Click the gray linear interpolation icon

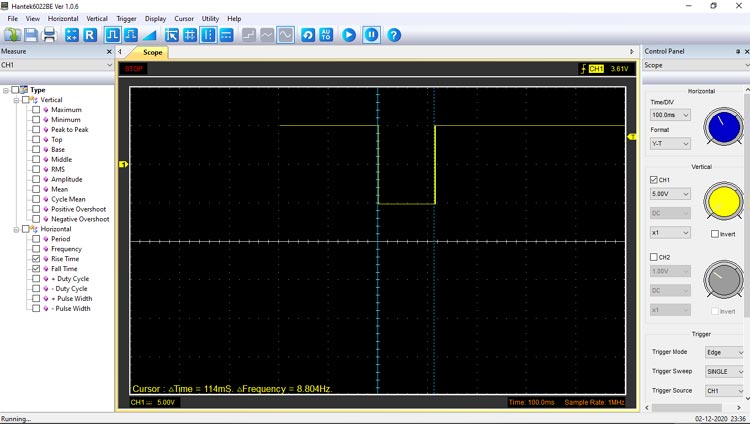pos(267,35)
